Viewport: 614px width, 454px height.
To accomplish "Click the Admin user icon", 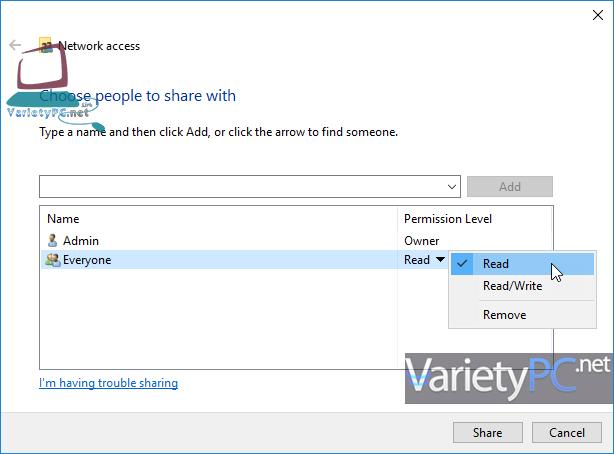I will coord(53,241).
